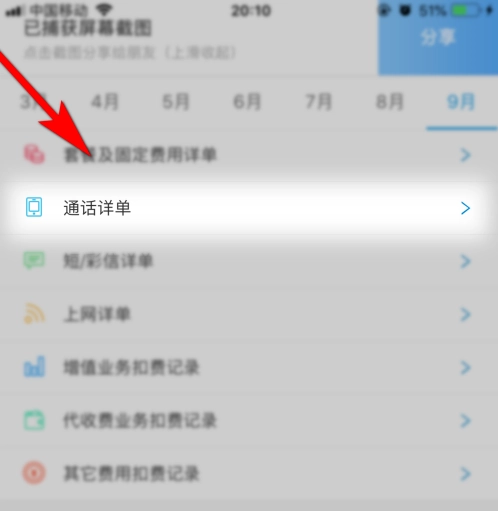Expand the 短/彩信详单 row chevron
The height and width of the screenshot is (511, 498).
[465, 261]
